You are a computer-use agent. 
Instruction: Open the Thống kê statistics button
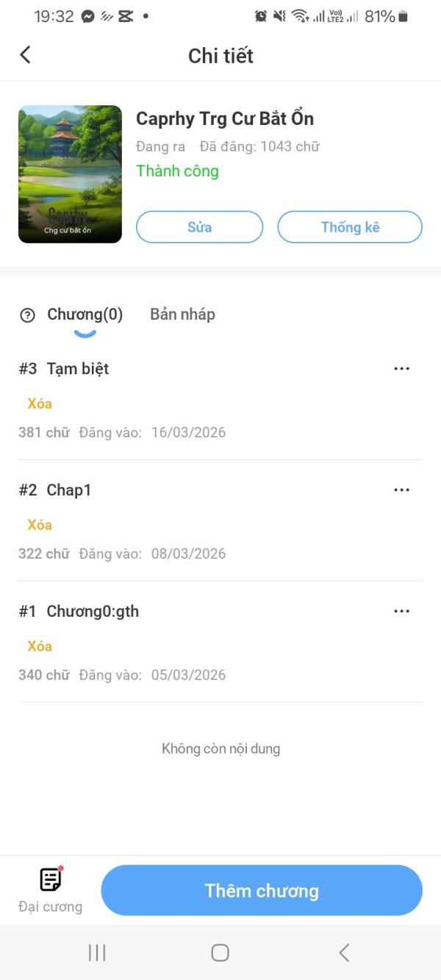pos(350,227)
